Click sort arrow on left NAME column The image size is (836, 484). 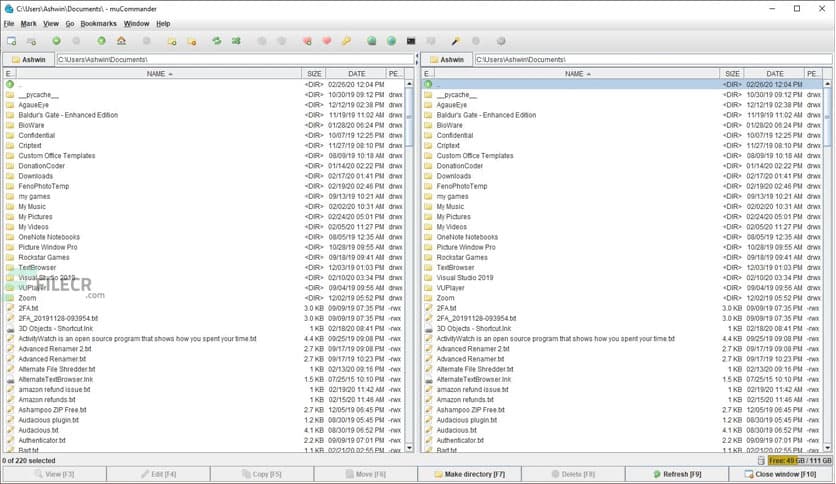(171, 74)
